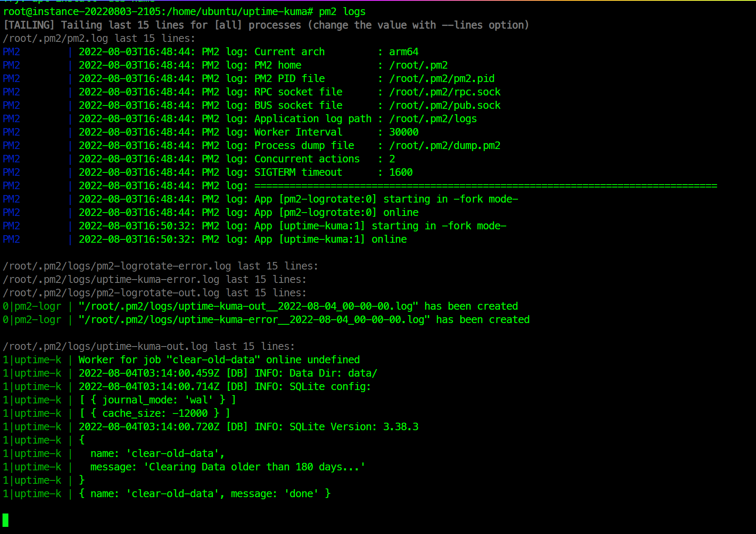Click 'pm2-logrotate-out.log last 15 lines:' header
Screen dimensions: 756x534
(x=202, y=293)
